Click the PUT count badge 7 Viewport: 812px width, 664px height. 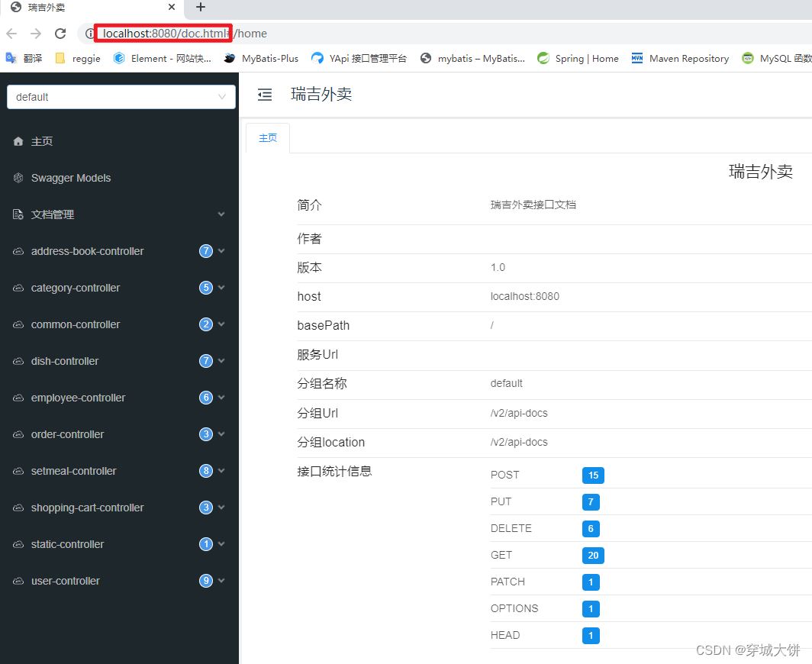(591, 502)
